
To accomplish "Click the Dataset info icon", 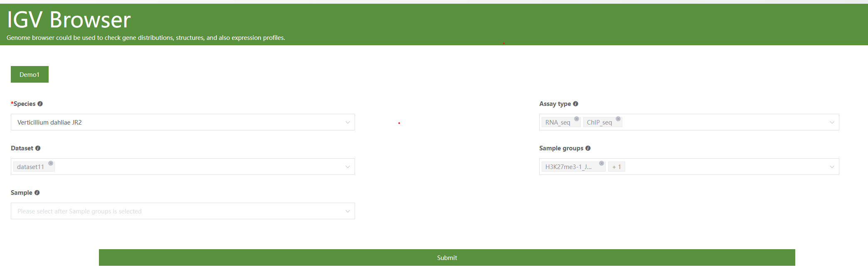I will click(x=38, y=148).
